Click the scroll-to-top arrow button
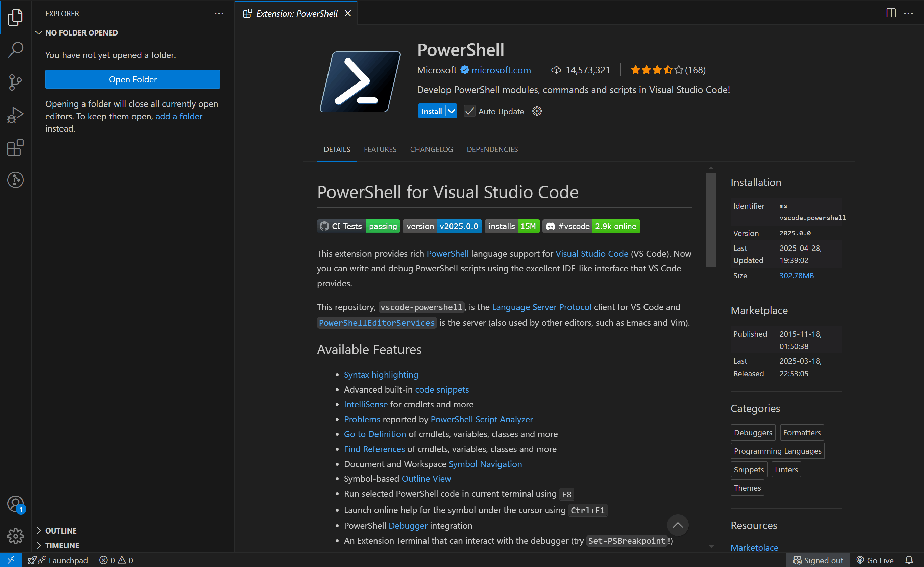The height and width of the screenshot is (567, 924). click(x=677, y=525)
